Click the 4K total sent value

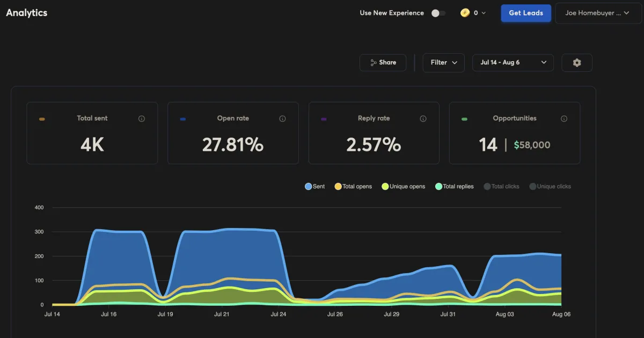pyautogui.click(x=92, y=145)
